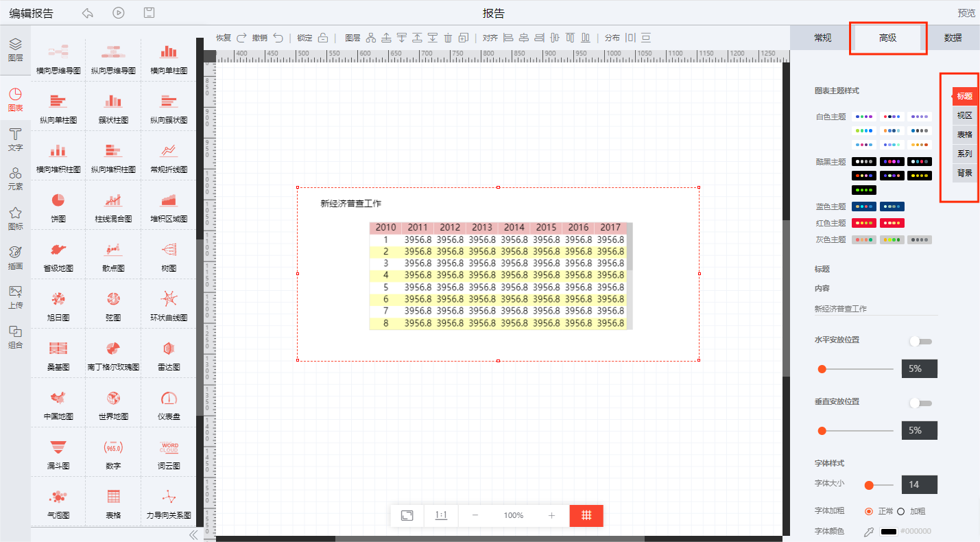Collapse the chart list panel with double chevron
The image size is (980, 542).
193,534
